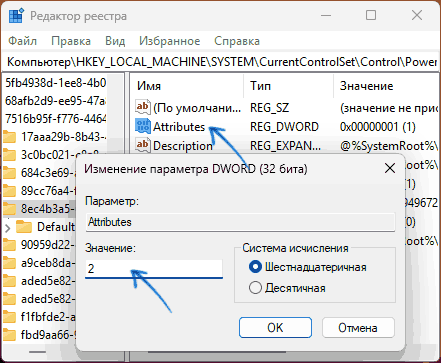Select the 684c3e69 folder icon
Image resolution: width=441 pixels, height=363 pixels.
coord(10,173)
